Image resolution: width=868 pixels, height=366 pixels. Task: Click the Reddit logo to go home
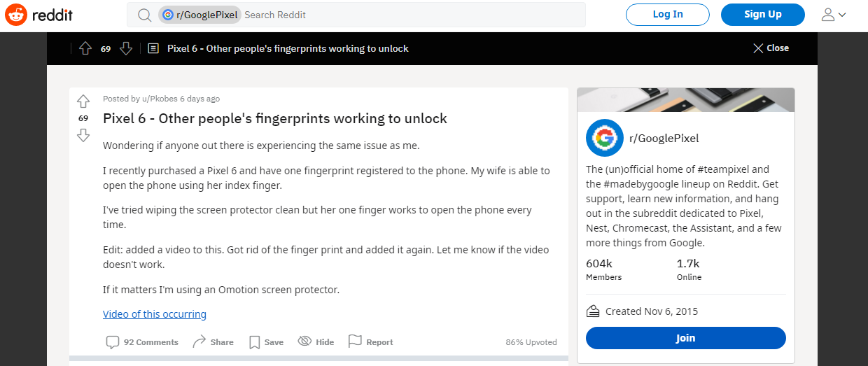coord(39,14)
